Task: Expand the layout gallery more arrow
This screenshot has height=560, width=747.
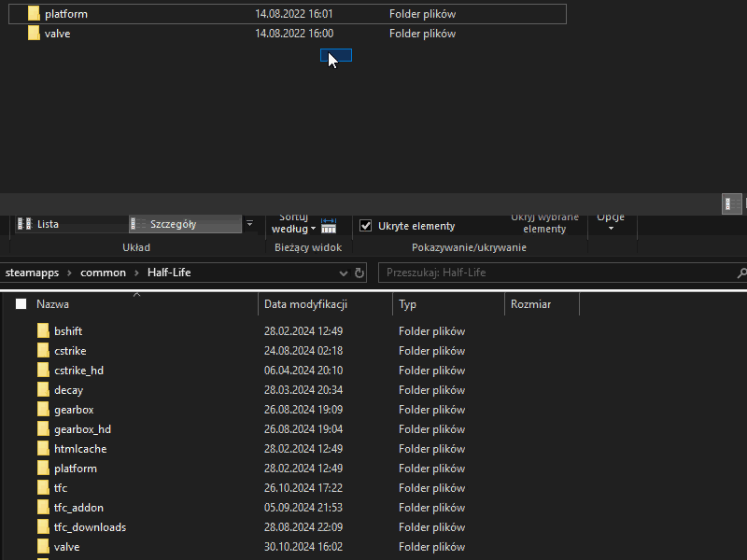Action: (249, 224)
